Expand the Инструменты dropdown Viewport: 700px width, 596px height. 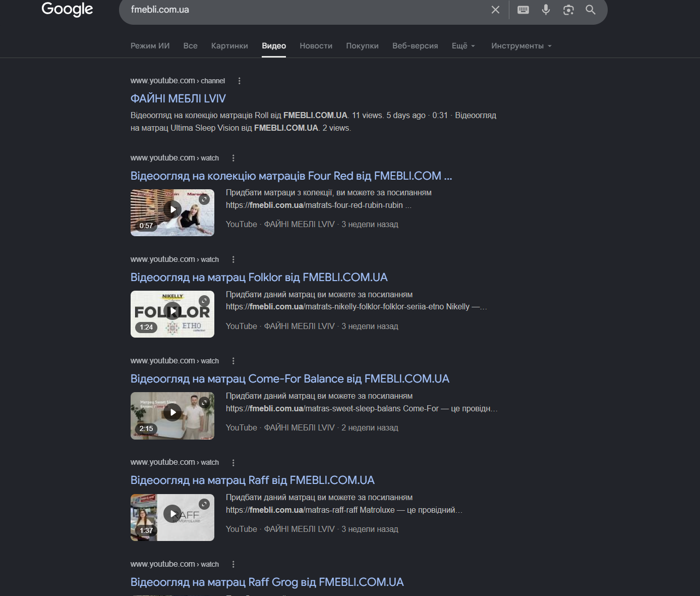click(x=521, y=46)
